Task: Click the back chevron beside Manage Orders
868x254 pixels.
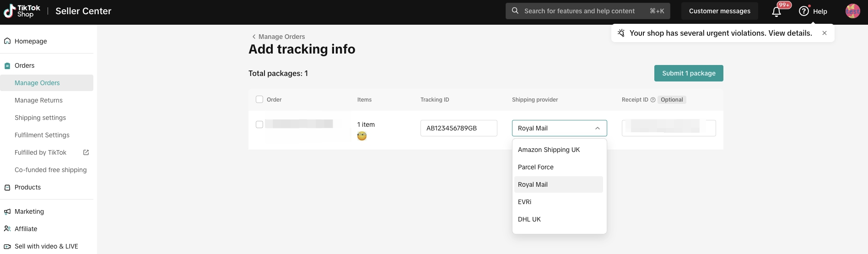Action: (254, 37)
